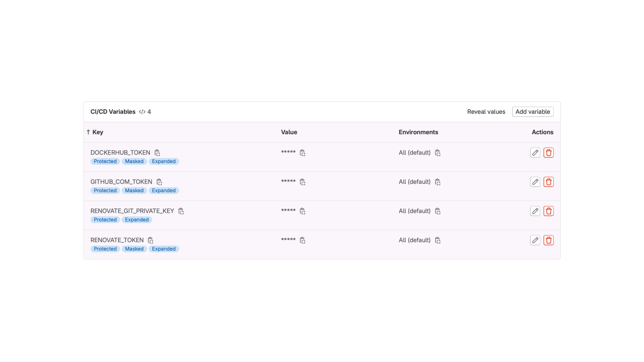644x362 pixels.
Task: Copy the environment for RENOVATE_GIT_PRIVATE_KEY
Action: (438, 211)
